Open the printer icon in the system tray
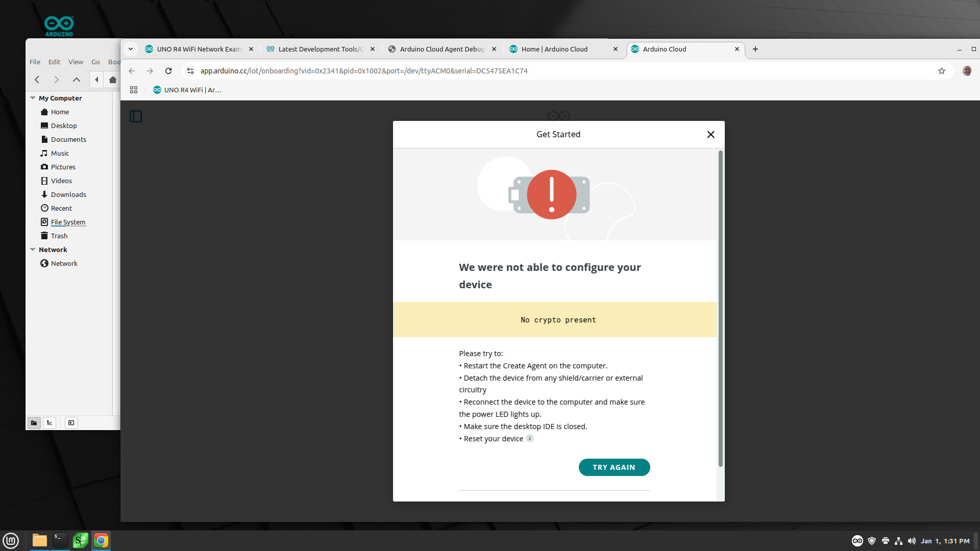Image resolution: width=980 pixels, height=551 pixels. pyautogui.click(x=886, y=541)
